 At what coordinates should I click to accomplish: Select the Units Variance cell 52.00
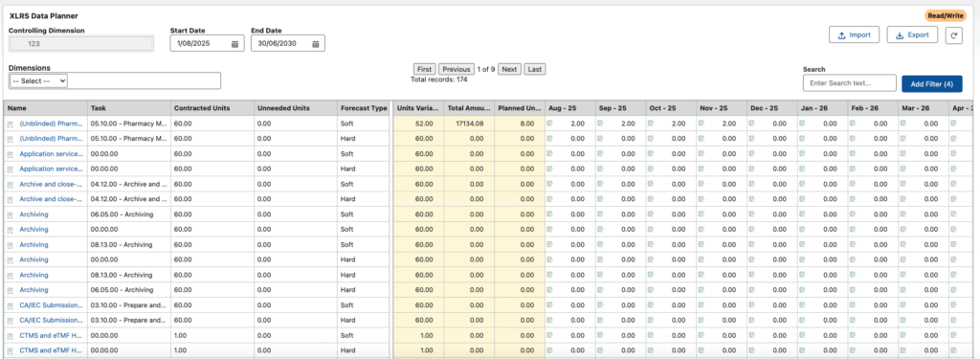[x=418, y=123]
